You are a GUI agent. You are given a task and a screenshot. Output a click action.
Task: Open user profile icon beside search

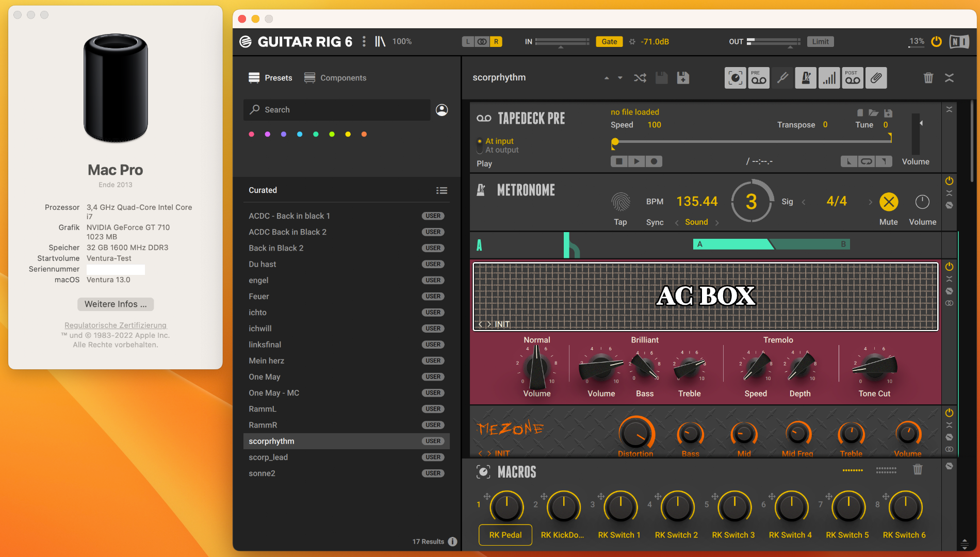[442, 110]
